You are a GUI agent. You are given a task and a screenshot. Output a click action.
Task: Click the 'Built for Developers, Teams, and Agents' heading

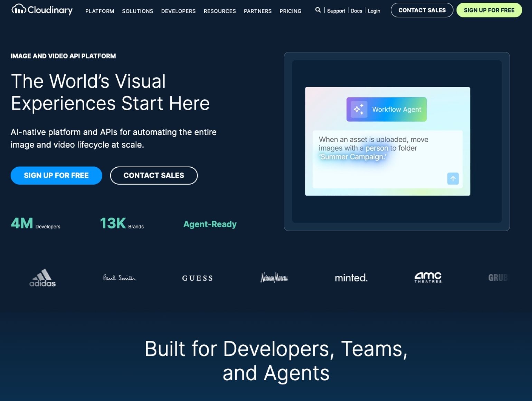276,361
